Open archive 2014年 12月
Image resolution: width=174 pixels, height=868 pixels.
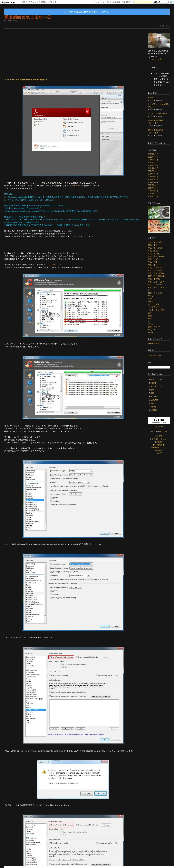click(153, 160)
